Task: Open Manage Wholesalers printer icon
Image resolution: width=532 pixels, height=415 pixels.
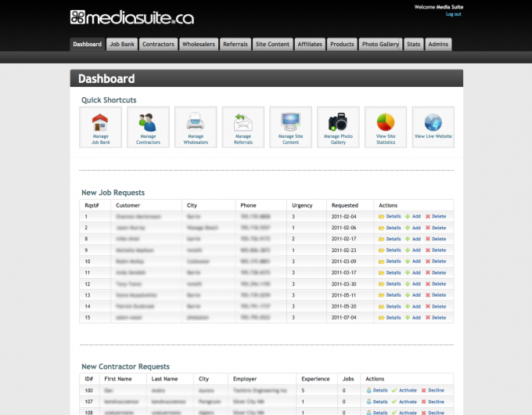Action: point(196,123)
